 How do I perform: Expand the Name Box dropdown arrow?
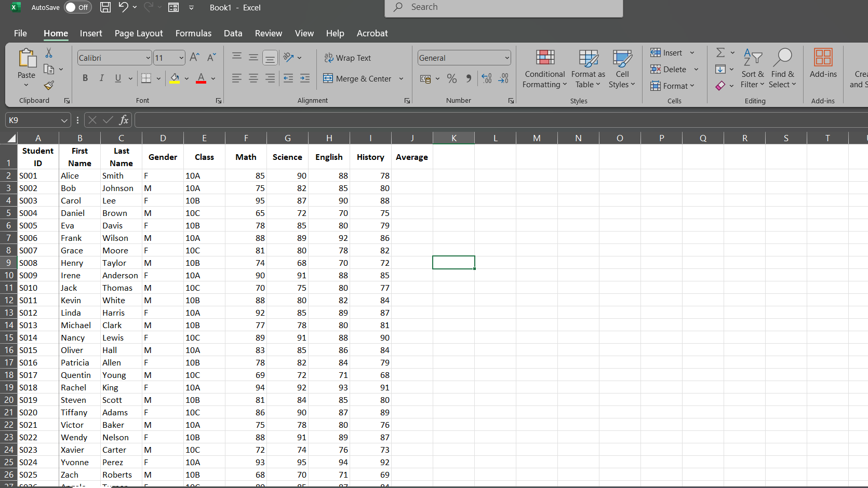[x=64, y=120]
